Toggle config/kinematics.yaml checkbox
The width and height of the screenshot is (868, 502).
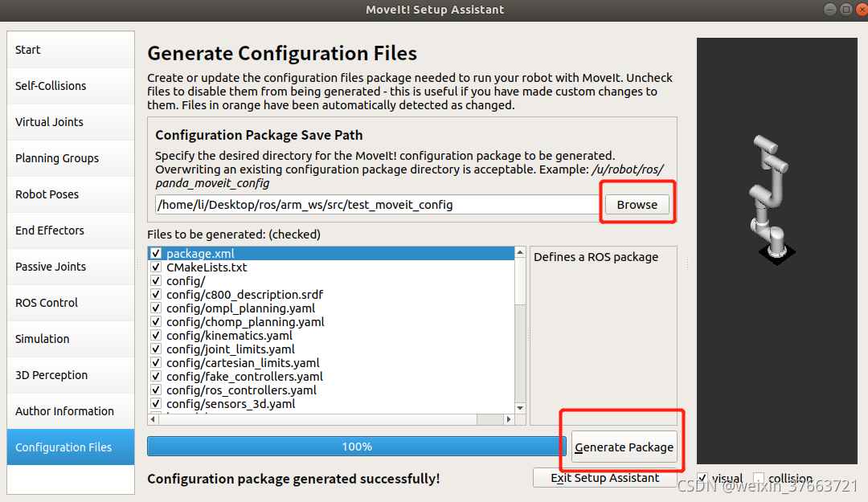(x=156, y=336)
